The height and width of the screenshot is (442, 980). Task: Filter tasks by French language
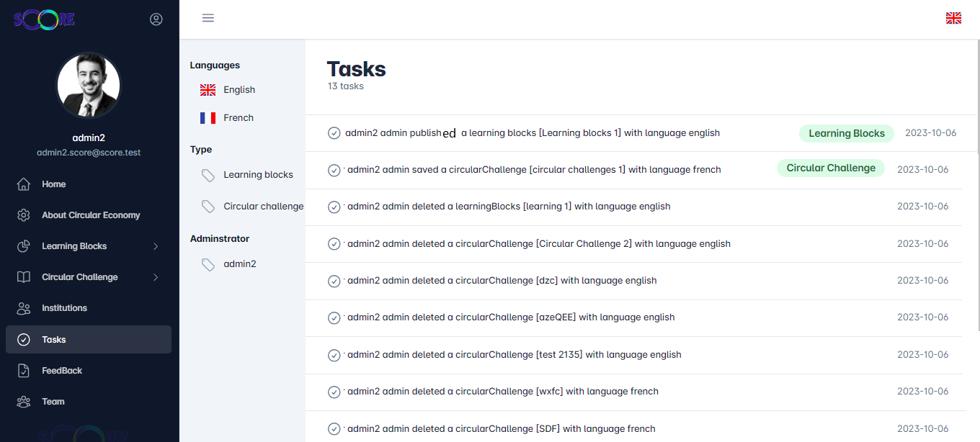pyautogui.click(x=238, y=118)
